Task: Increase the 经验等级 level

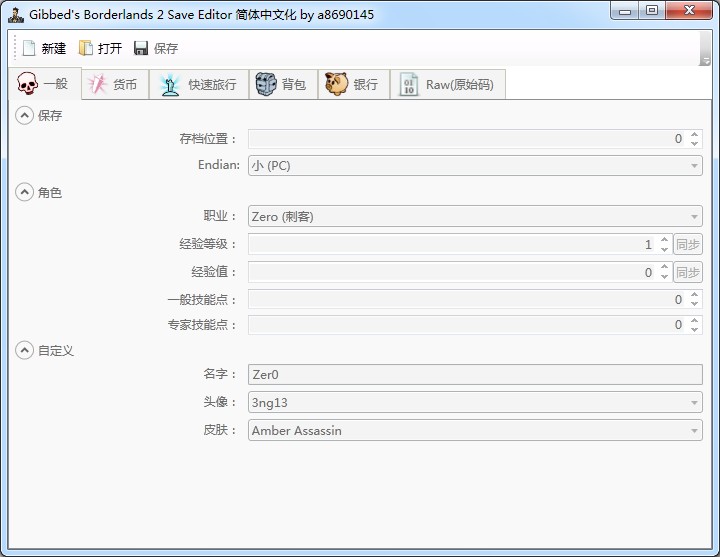Action: click(664, 240)
